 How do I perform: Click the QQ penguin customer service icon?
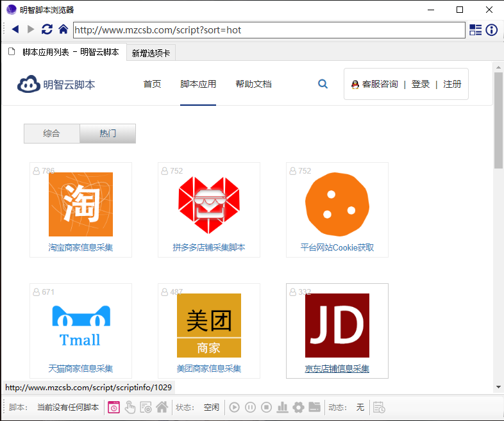[x=355, y=85]
